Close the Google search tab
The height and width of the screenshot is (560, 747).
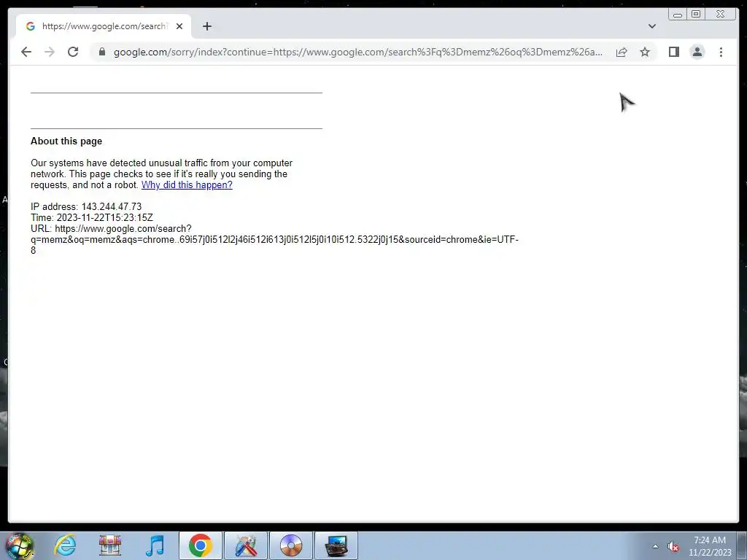tap(179, 26)
